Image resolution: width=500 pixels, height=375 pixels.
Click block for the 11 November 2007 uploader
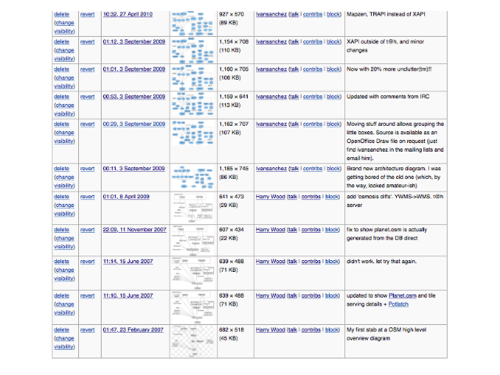click(x=332, y=230)
